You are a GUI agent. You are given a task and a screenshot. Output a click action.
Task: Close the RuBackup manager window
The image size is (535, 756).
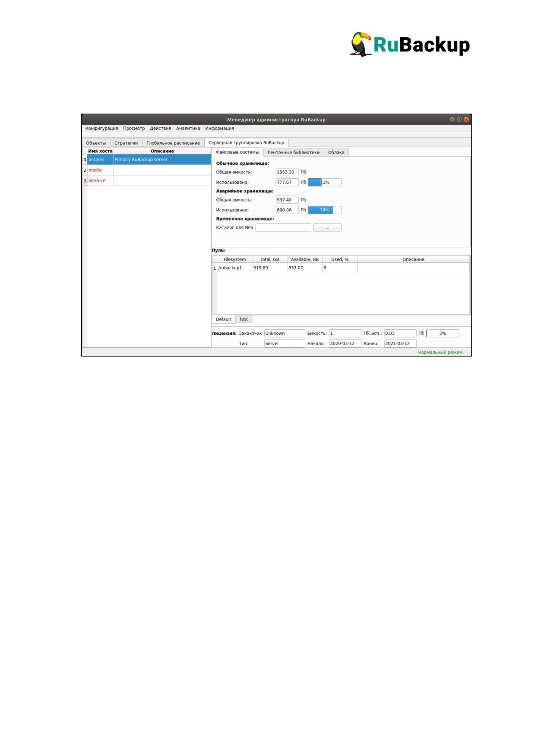(x=466, y=120)
